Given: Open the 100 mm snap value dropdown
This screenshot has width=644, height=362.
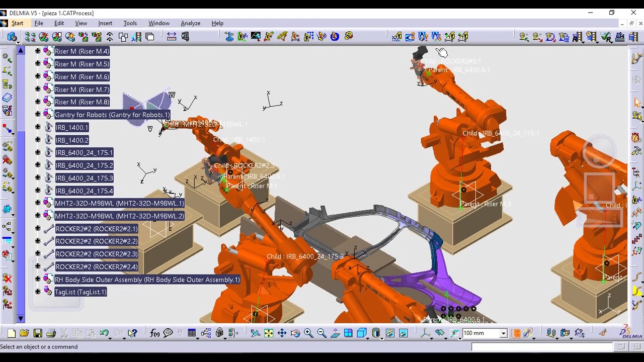Looking at the screenshot, I should point(503,333).
